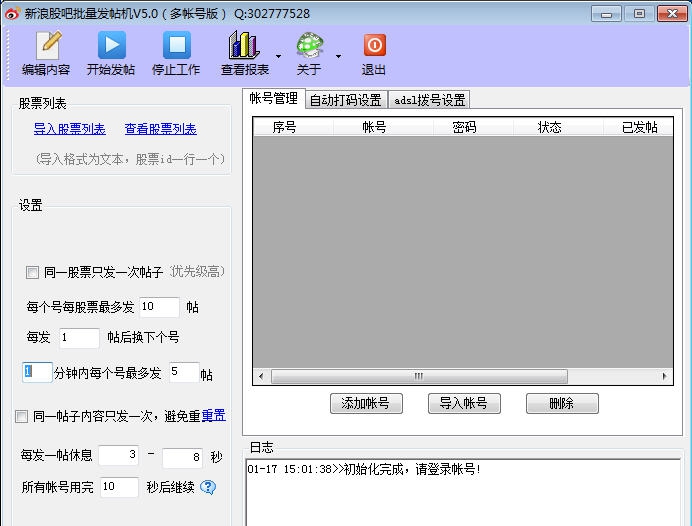Viewport: 692px width, 526px height.
Task: Expand the 查看报表 dropdown arrow
Action: pos(278,56)
